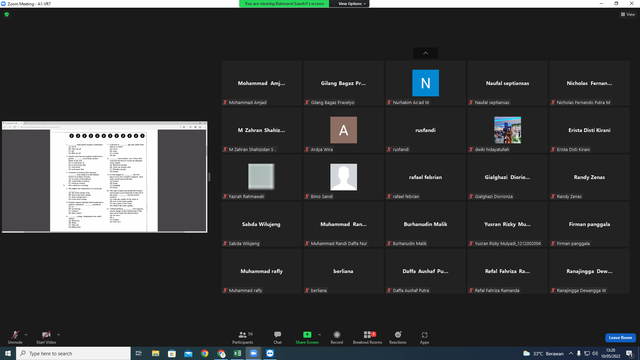This screenshot has height=360, width=640.
Task: Collapse gallery with up chevron
Action: 425,53
